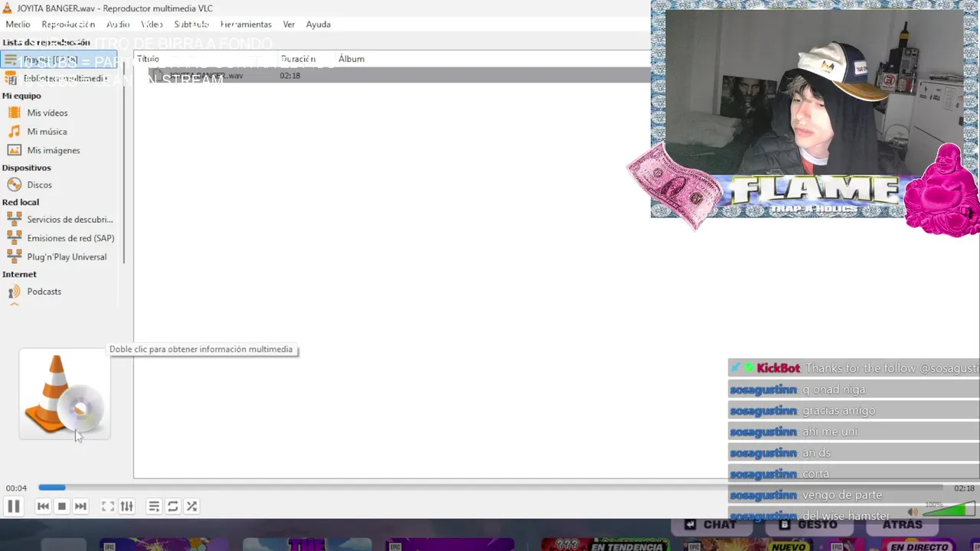Click the 02:18 duration cell
Viewport: 980px width, 551px height.
tap(290, 76)
